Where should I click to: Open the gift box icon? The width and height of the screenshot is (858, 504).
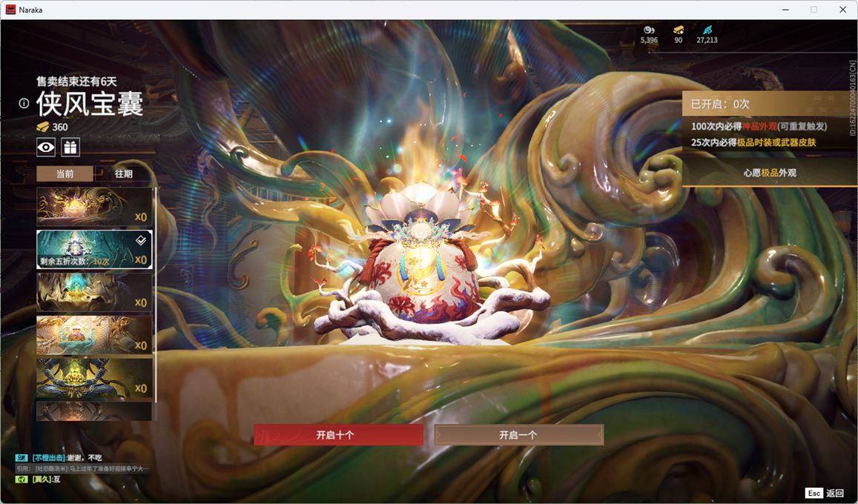[x=70, y=147]
